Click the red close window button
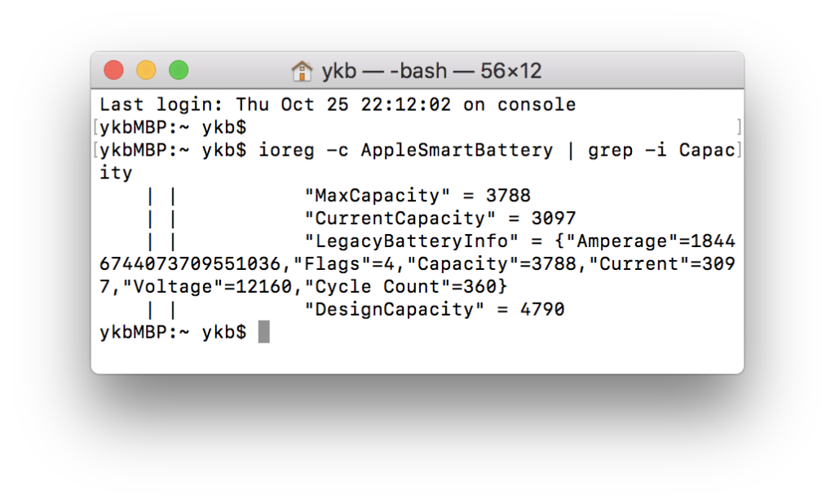The height and width of the screenshot is (504, 835). [113, 70]
